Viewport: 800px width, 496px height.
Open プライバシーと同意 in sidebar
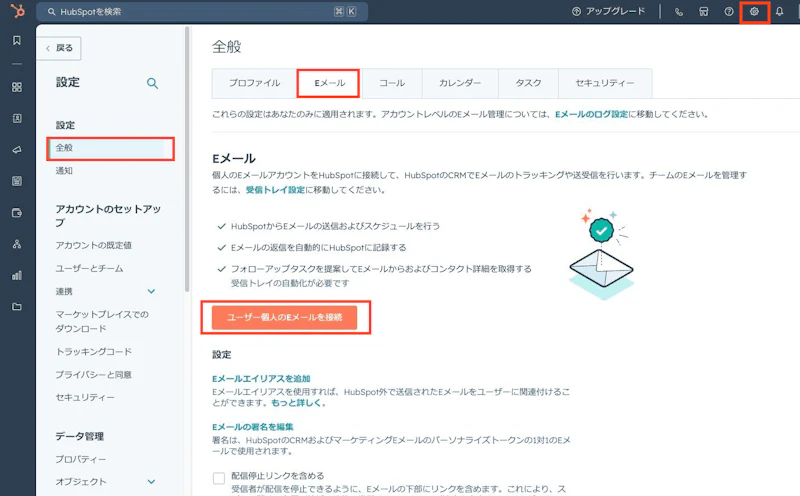[93, 375]
